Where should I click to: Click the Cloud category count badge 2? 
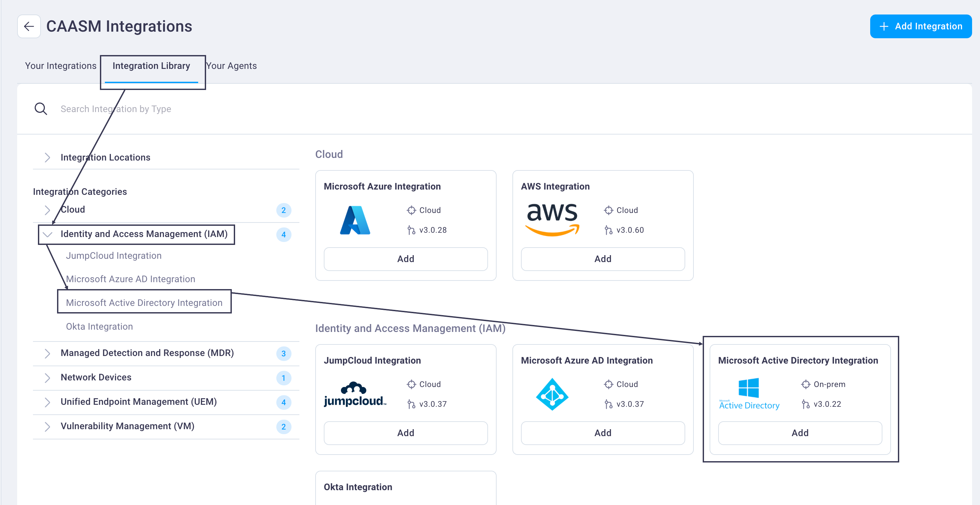(x=284, y=210)
